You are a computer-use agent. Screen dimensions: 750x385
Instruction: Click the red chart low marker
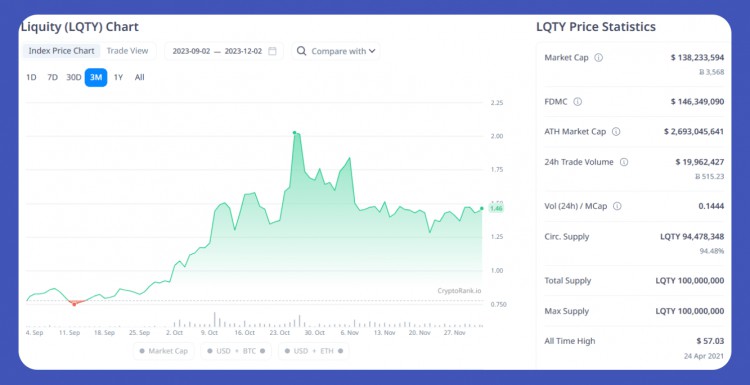[74, 304]
